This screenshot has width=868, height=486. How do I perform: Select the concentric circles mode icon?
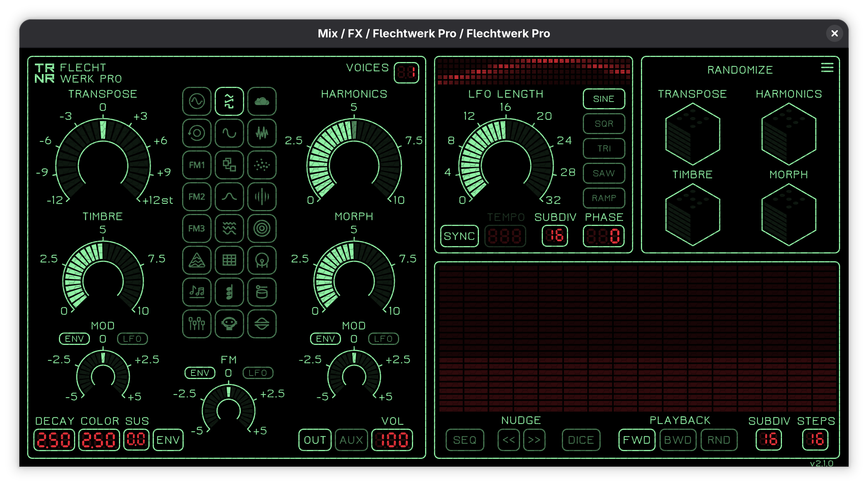(x=262, y=228)
